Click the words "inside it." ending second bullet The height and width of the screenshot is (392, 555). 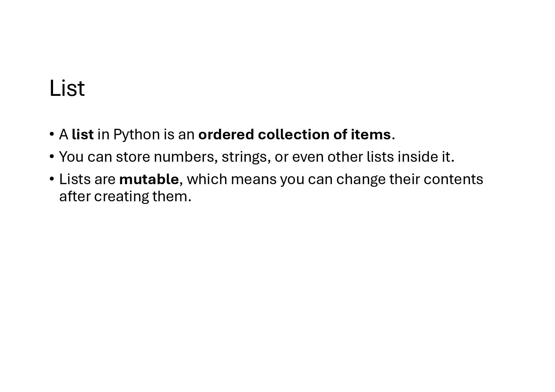click(x=426, y=157)
